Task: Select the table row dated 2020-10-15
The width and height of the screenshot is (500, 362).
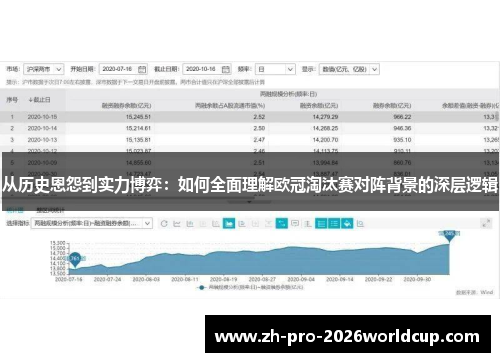Action: (x=249, y=117)
